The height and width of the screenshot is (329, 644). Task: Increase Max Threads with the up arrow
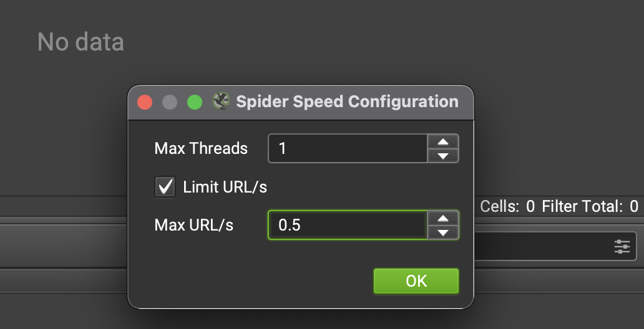443,141
